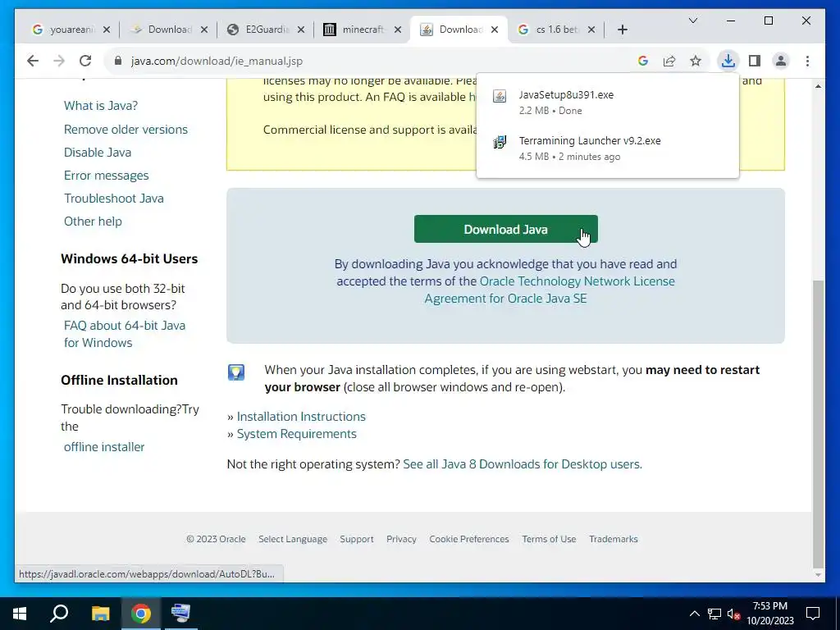This screenshot has width=840, height=630.
Task: Click the Terramining Launcher file icon
Action: [x=500, y=142]
